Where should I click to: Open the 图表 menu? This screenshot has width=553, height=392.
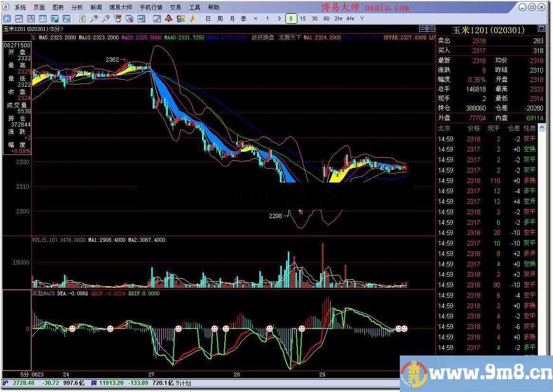[58, 8]
